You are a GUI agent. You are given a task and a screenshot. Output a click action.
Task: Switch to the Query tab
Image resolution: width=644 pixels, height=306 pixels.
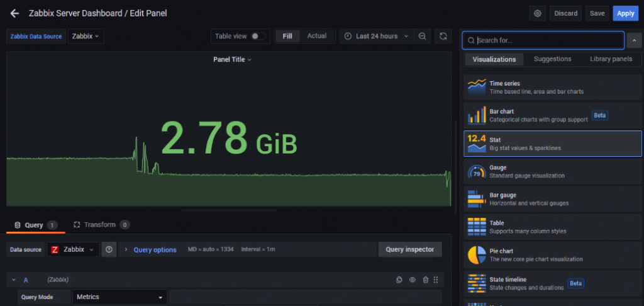pos(36,225)
